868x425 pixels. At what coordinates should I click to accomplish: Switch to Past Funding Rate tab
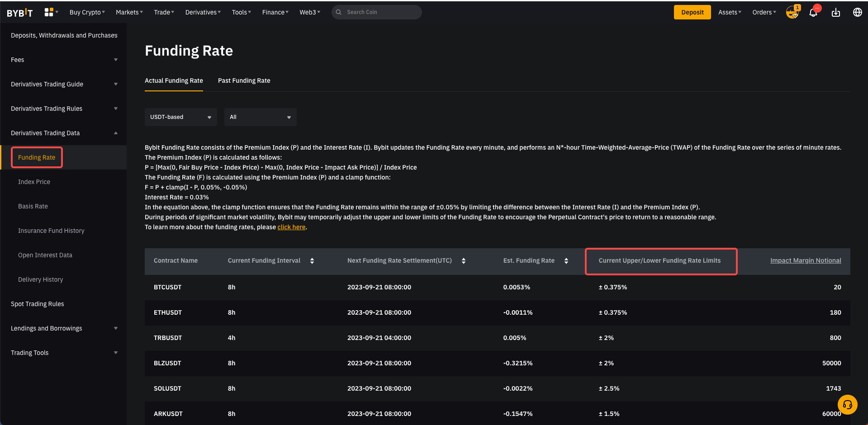pos(244,80)
